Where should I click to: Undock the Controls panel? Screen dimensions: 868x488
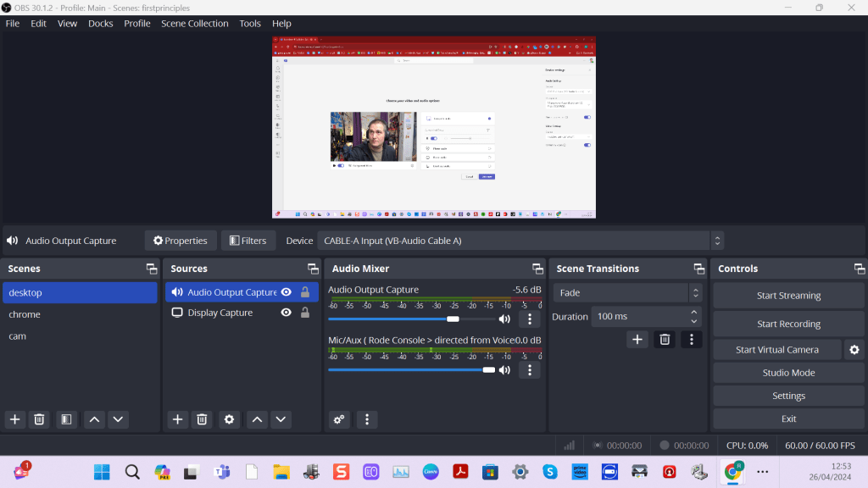point(860,269)
